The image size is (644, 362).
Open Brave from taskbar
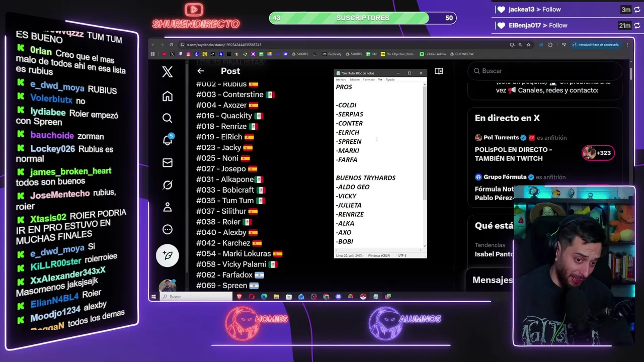coord(239,297)
